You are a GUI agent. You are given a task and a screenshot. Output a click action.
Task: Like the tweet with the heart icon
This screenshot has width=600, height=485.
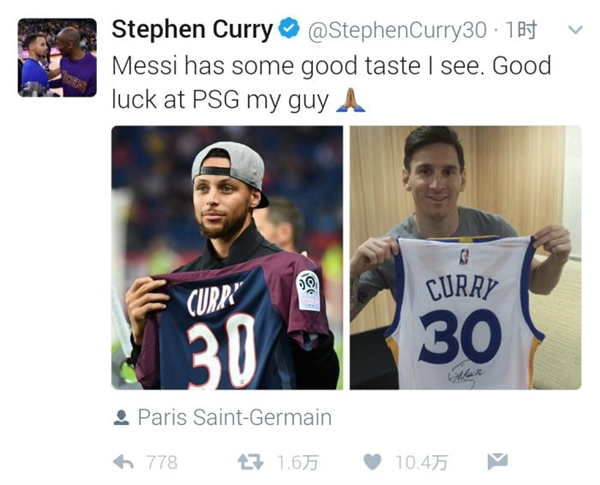372,461
